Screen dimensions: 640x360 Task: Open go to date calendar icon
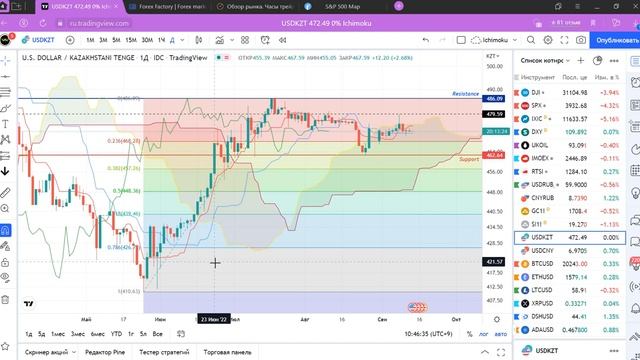tap(181, 334)
